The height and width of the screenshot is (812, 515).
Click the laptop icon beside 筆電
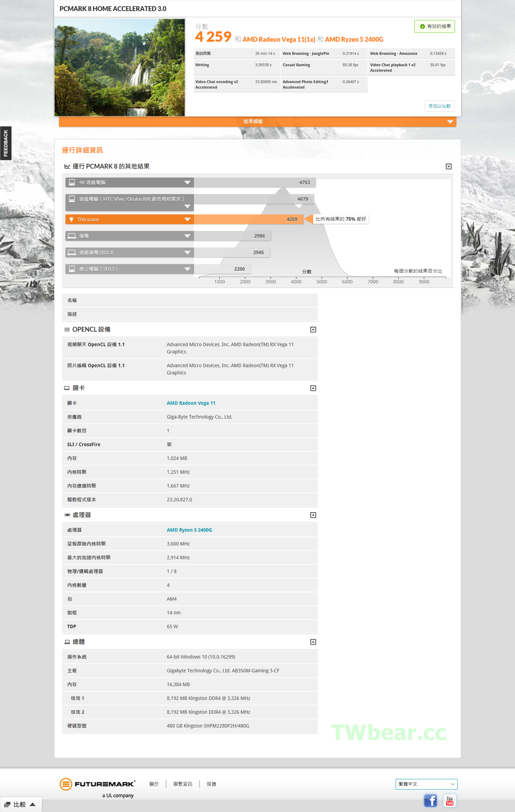click(x=71, y=236)
